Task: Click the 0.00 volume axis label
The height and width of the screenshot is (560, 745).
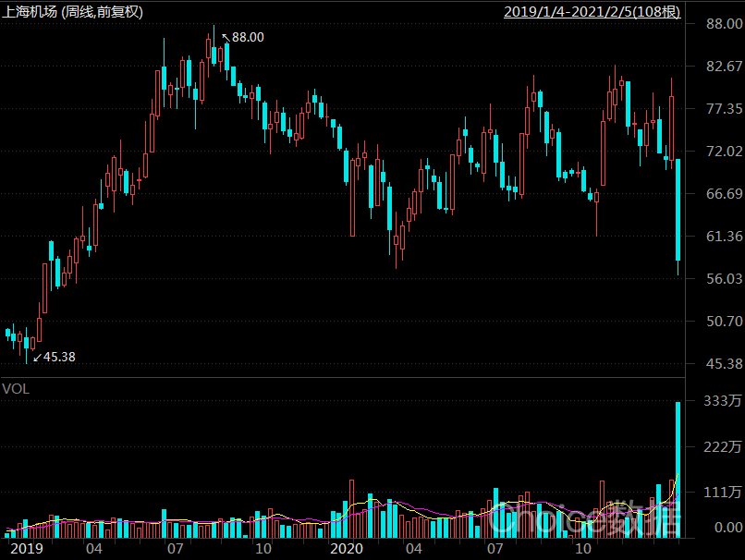Action: (x=721, y=528)
